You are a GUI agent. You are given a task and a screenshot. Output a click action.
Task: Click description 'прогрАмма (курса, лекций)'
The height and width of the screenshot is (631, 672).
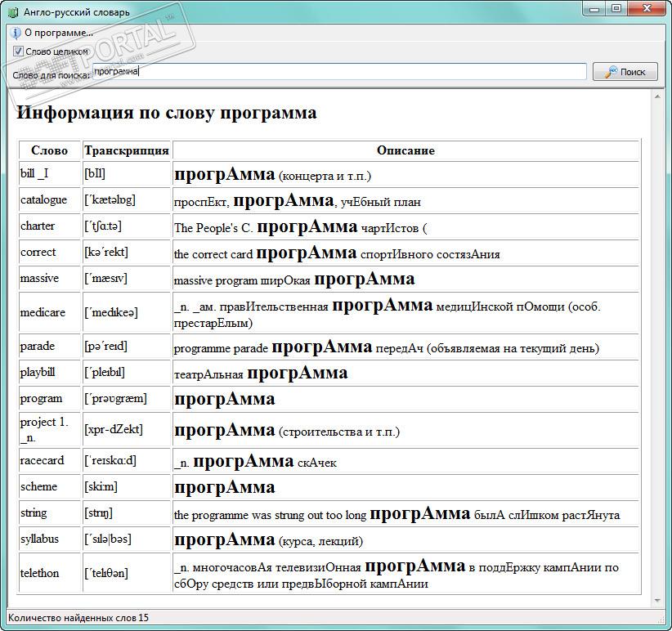405,539
